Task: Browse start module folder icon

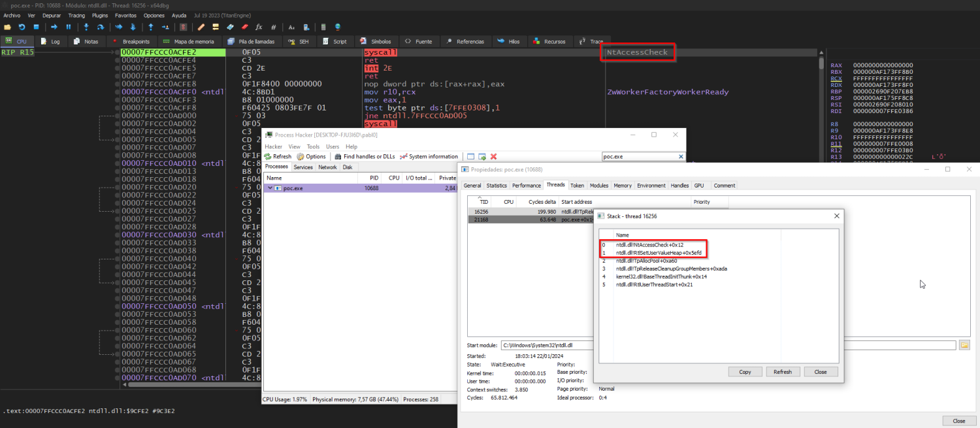Action: click(964, 345)
